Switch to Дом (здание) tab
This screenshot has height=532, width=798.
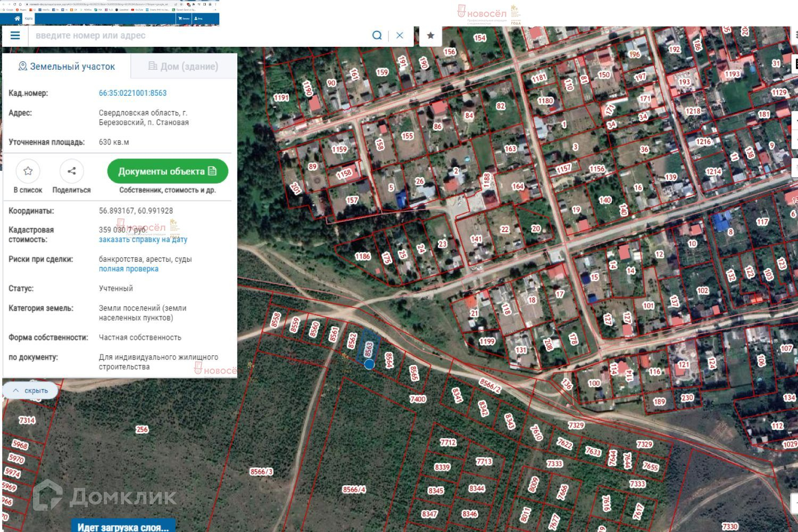pyautogui.click(x=184, y=66)
